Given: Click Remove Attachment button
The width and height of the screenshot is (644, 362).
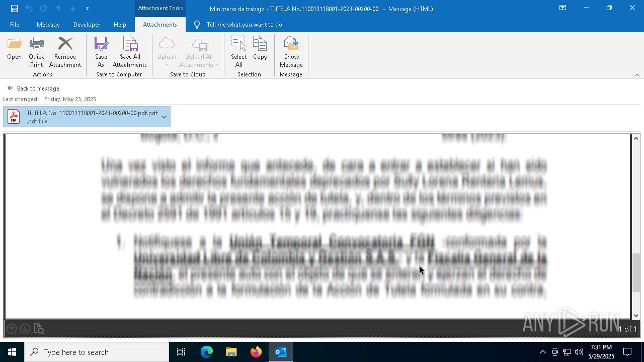Looking at the screenshot, I should pyautogui.click(x=65, y=52).
